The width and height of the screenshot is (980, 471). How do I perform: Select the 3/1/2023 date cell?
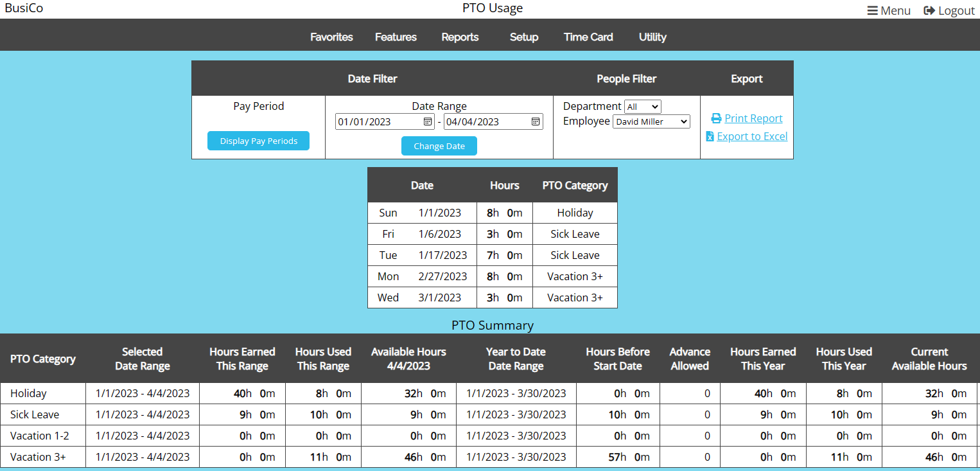pyautogui.click(x=440, y=298)
